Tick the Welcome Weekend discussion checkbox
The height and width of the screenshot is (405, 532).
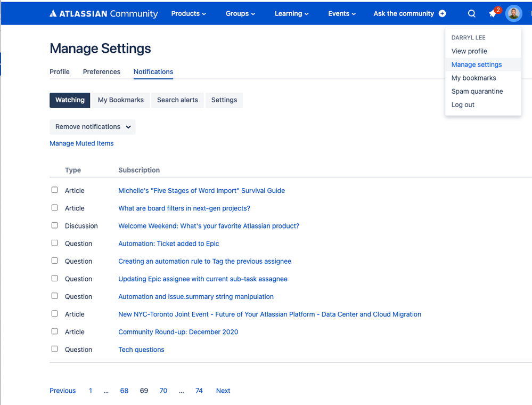point(55,225)
